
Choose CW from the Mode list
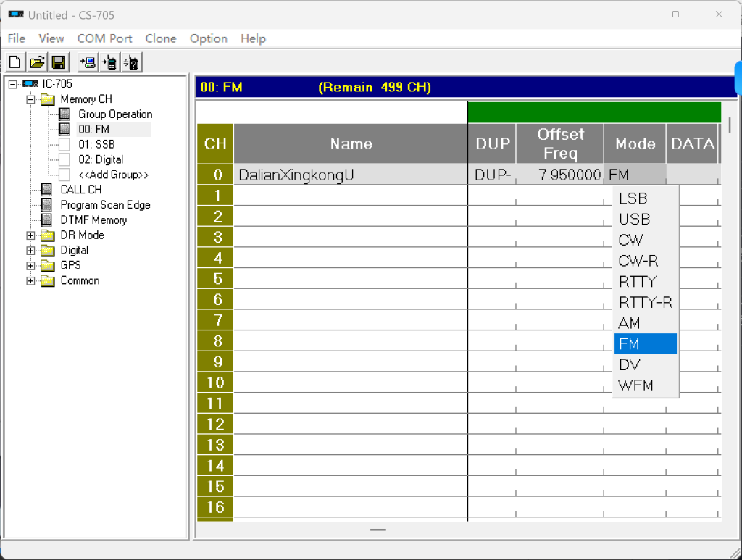click(646, 240)
